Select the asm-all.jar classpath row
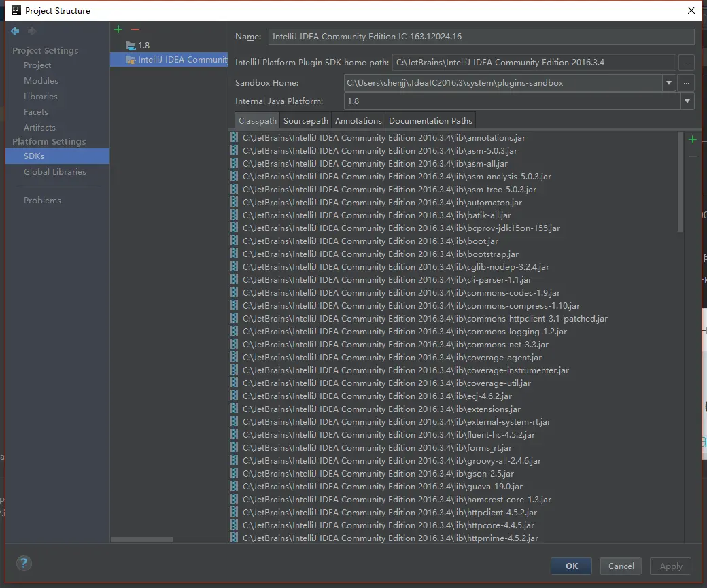Image resolution: width=707 pixels, height=588 pixels. pos(453,164)
